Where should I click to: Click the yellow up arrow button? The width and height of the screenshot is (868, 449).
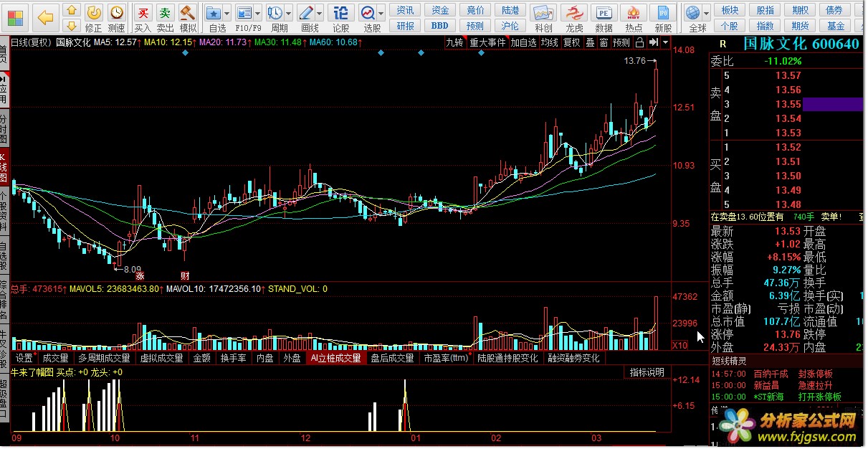coord(71,9)
